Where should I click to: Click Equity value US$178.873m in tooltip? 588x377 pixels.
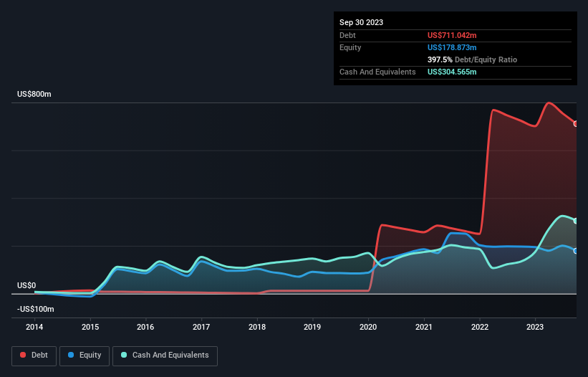453,47
